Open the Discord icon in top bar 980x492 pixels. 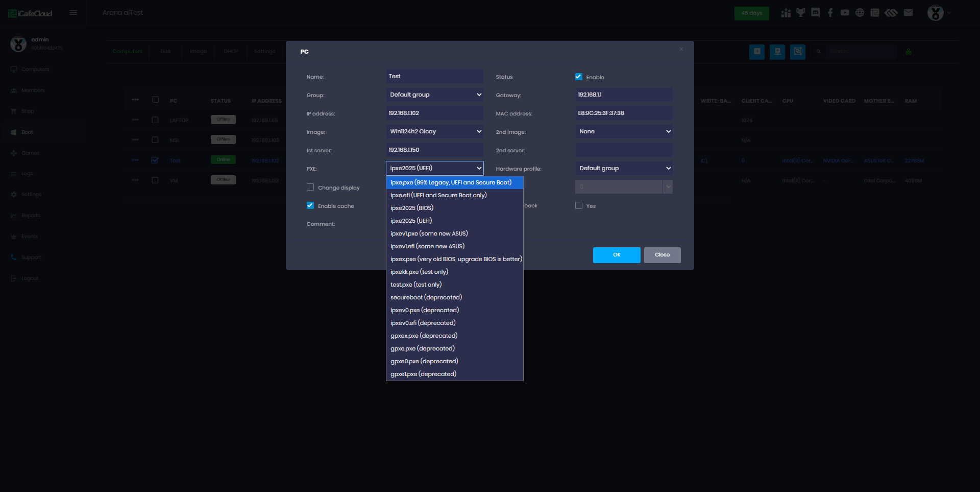[x=816, y=13]
